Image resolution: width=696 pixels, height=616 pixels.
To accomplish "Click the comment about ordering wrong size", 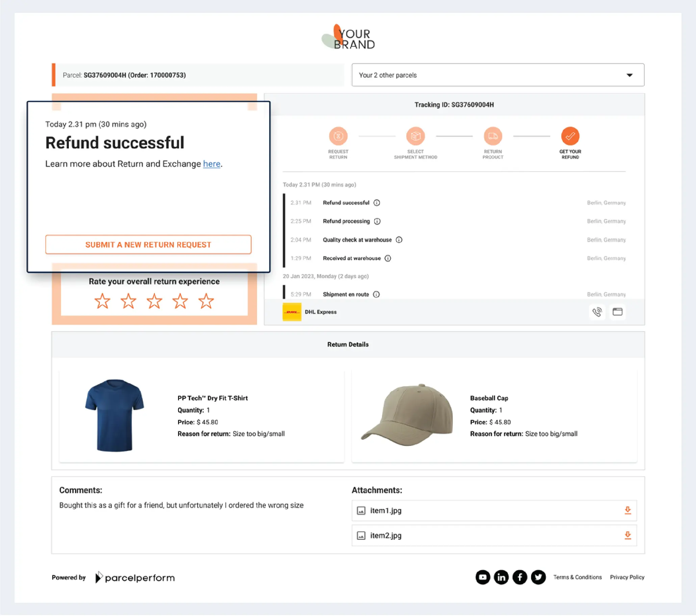I will coord(181,505).
